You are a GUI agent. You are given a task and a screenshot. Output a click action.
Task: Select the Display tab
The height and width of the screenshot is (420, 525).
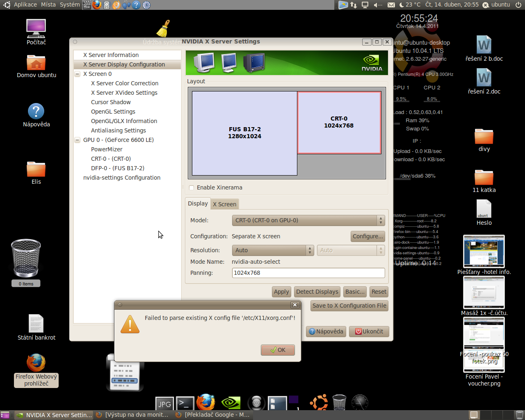(x=198, y=203)
